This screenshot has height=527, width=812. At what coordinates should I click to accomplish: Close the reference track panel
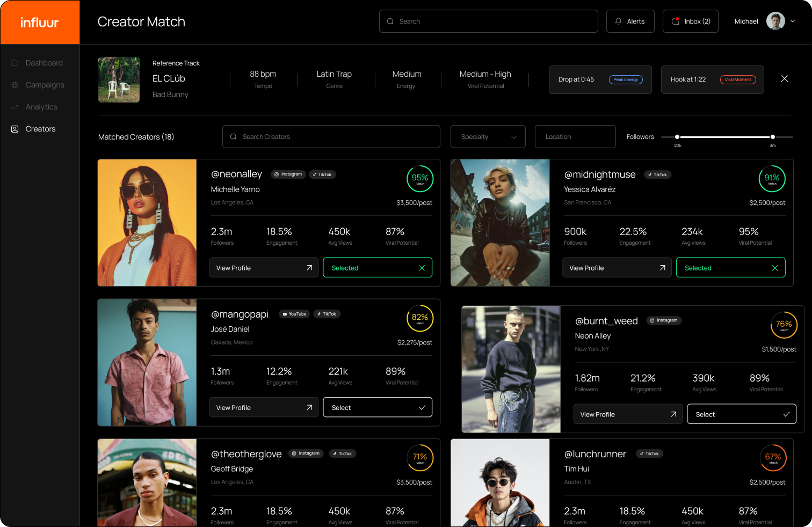click(785, 79)
